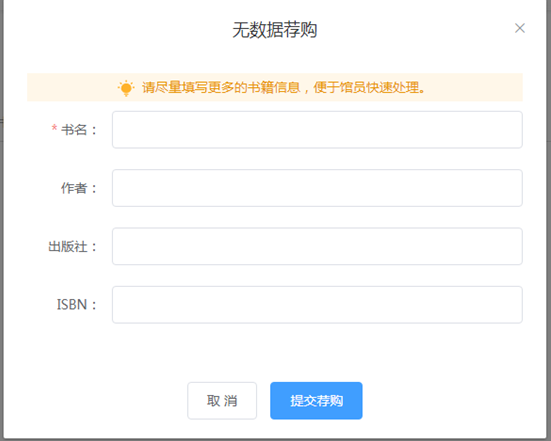The height and width of the screenshot is (441, 551).
Task: Click the empty area between ISBN field and buttons
Action: (276, 352)
